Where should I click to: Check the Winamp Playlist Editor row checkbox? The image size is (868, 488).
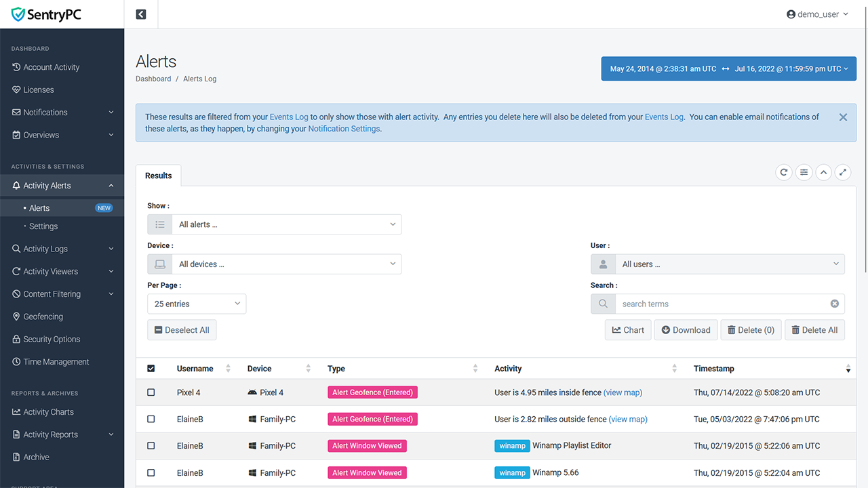point(151,446)
